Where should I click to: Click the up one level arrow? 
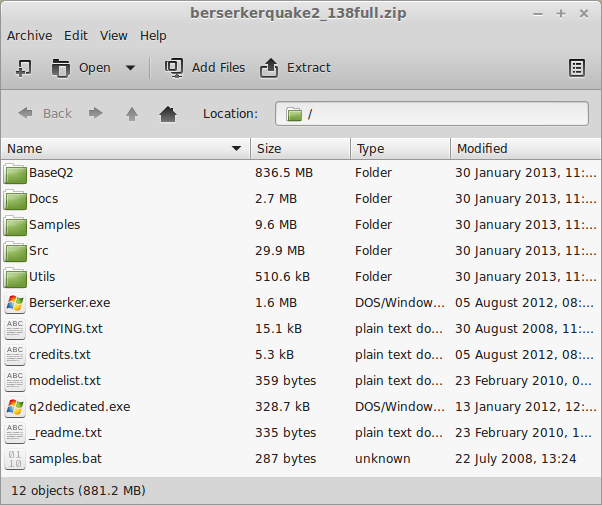tap(132, 114)
